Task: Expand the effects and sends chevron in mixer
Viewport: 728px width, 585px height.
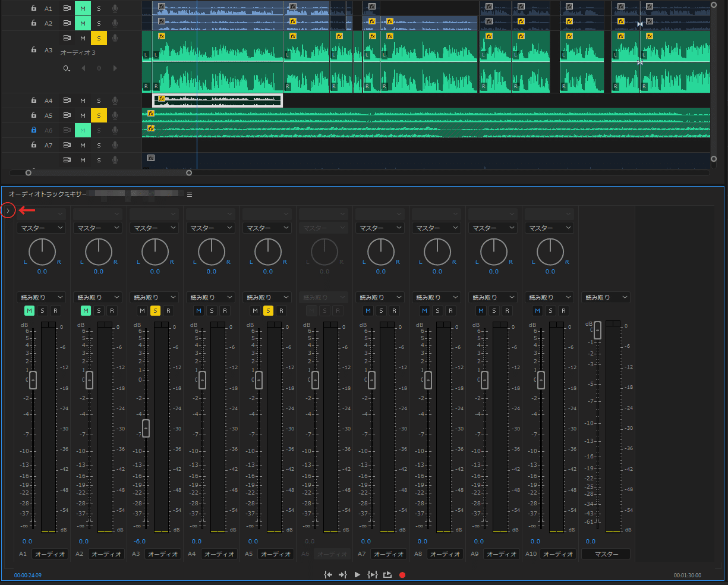Action: tap(8, 210)
